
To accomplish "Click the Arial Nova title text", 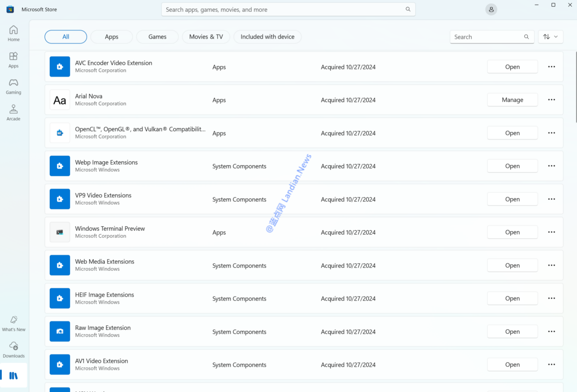I will pos(89,96).
